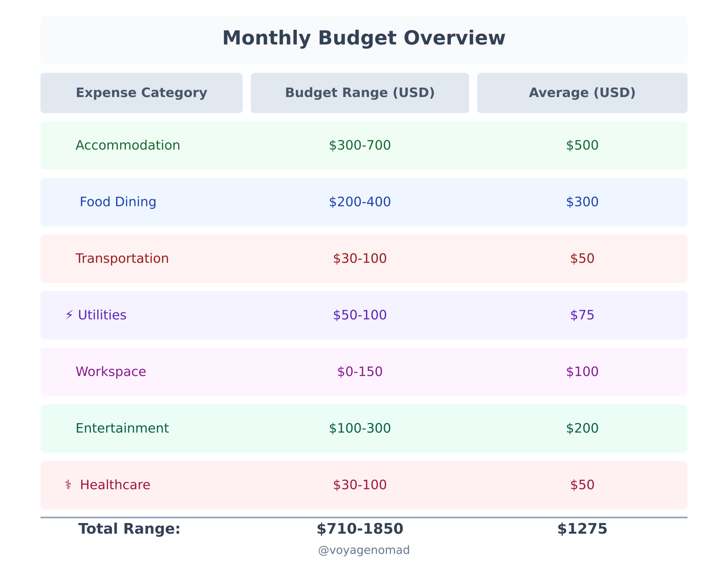Select the Expense Category column header
Image resolution: width=728 pixels, height=566 pixels.
click(x=141, y=93)
